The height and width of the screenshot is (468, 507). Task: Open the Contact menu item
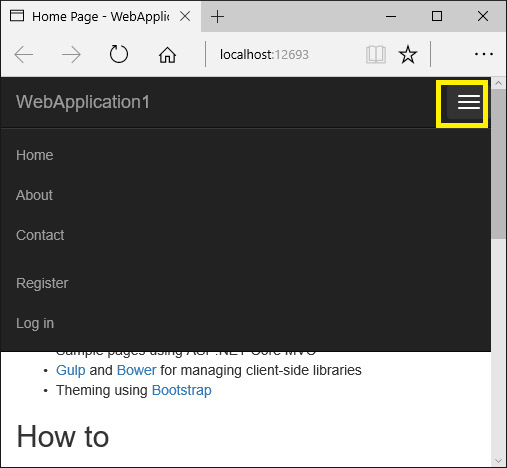40,235
